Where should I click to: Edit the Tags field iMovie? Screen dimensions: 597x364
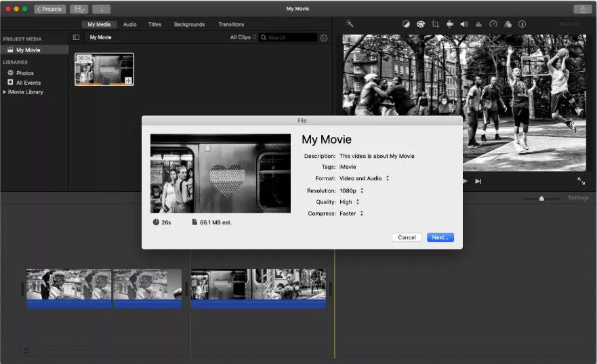[x=348, y=167]
